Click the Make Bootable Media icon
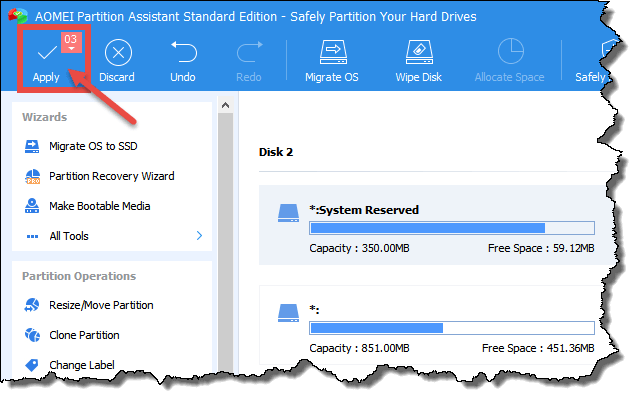Image resolution: width=630 pixels, height=394 pixels. point(32,206)
